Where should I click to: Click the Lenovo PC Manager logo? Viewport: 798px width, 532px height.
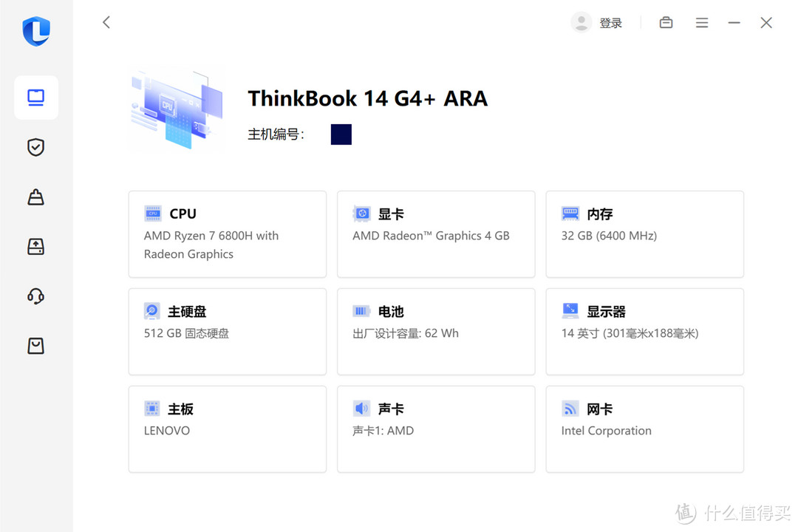pos(36,31)
